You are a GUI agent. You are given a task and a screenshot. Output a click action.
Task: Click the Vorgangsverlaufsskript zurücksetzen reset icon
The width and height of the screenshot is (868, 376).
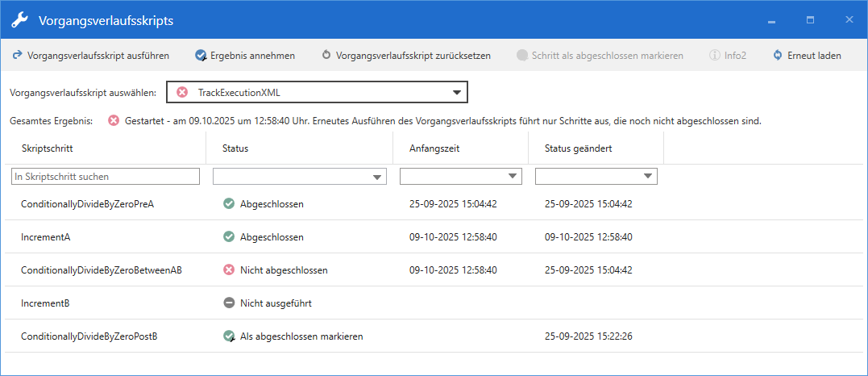326,56
